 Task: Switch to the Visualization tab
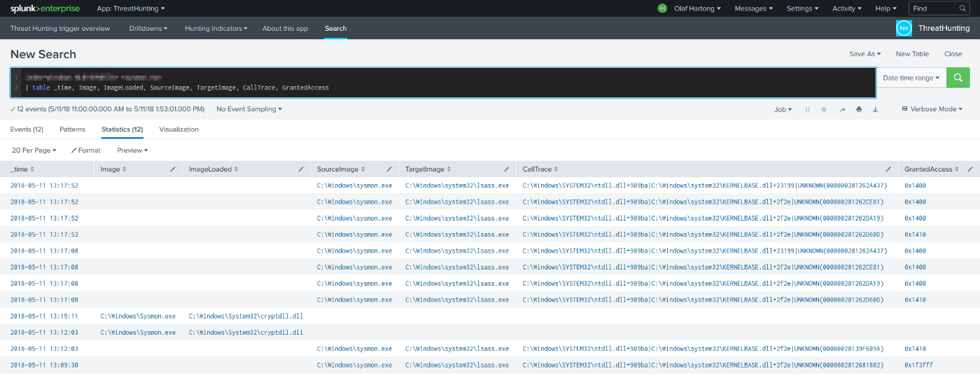click(x=178, y=130)
